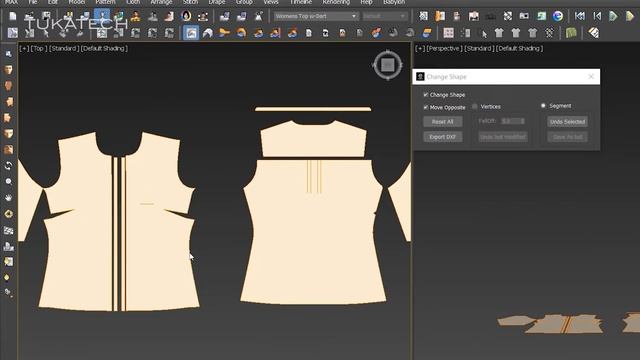Click the pink grid layout icon

[x=449, y=33]
